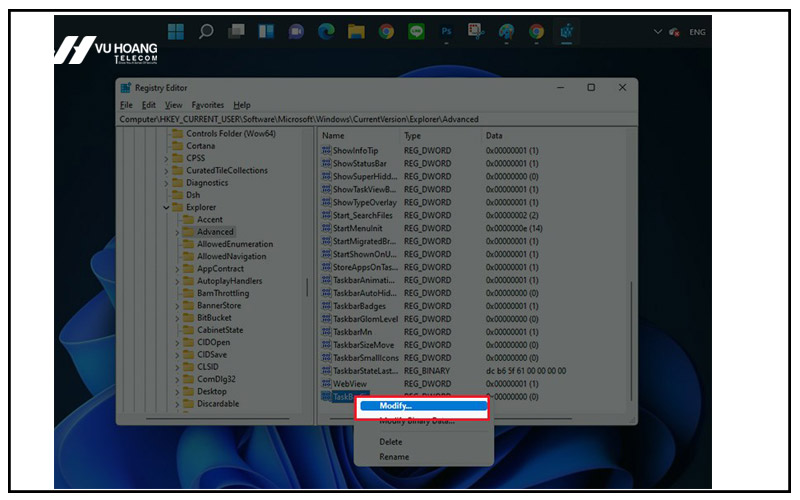Open File Explorer from the taskbar
This screenshot has width=800, height=500.
click(356, 32)
